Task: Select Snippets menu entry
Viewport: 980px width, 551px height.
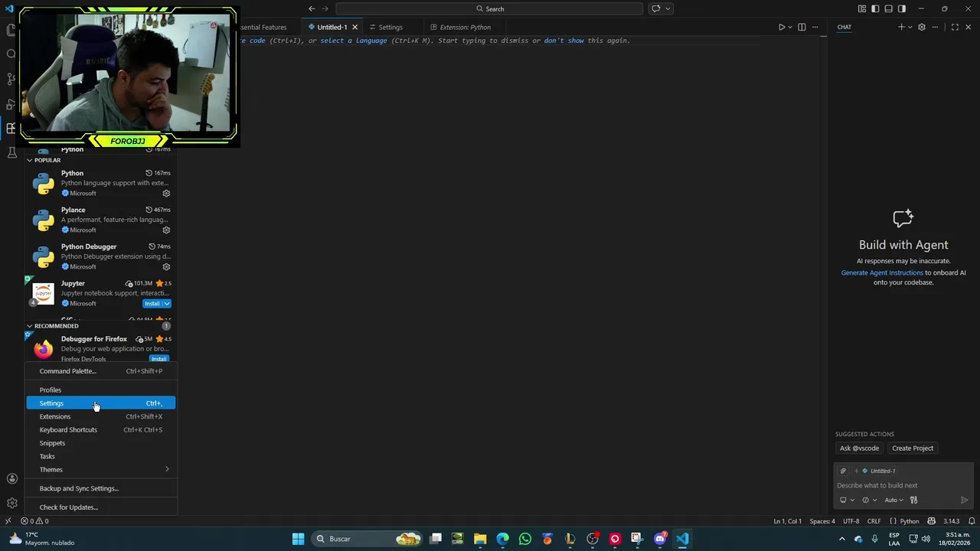Action: pyautogui.click(x=101, y=443)
